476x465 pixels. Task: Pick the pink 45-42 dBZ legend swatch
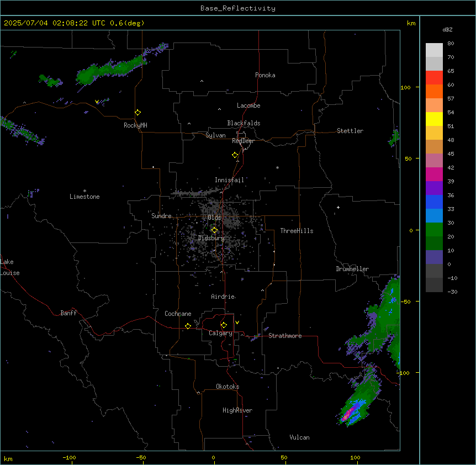pyautogui.click(x=434, y=160)
